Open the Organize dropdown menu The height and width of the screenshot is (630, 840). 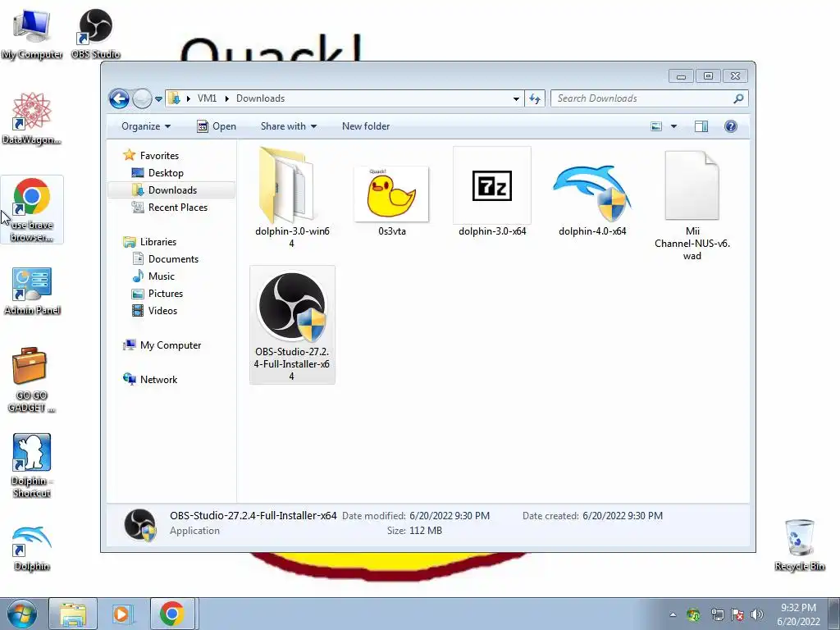[x=146, y=126]
